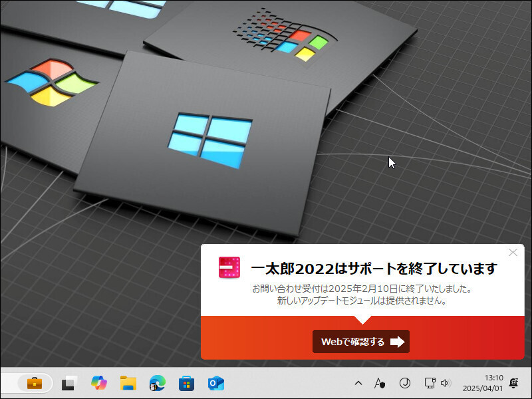Open Outlook from the taskbar
This screenshot has width=532, height=399.
tap(216, 384)
